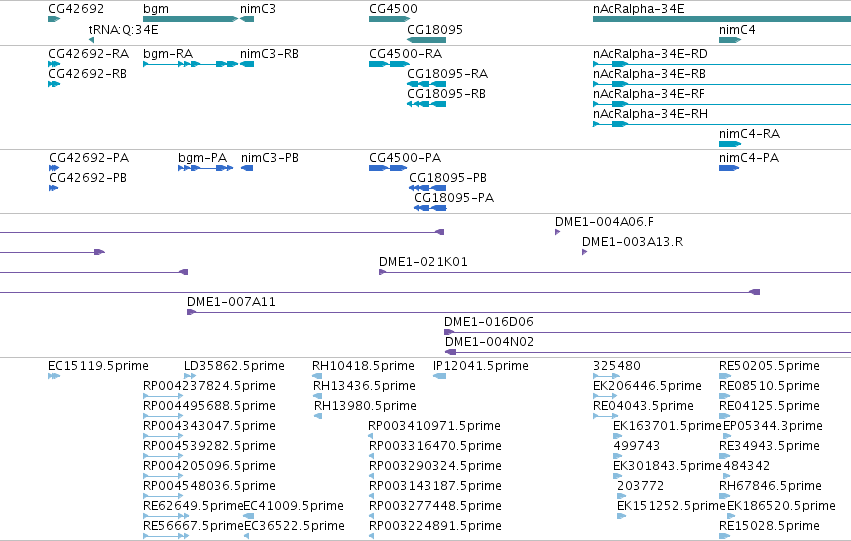The width and height of the screenshot is (851, 541).
Task: Click EST RP004237824.5prime label
Action: [209, 386]
